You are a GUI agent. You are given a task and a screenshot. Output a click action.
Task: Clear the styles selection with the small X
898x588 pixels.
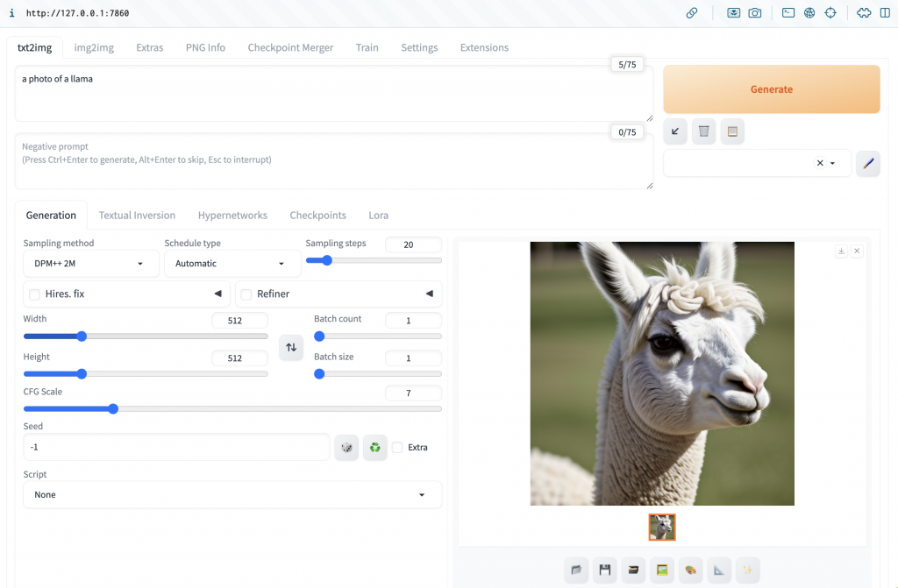(x=820, y=163)
